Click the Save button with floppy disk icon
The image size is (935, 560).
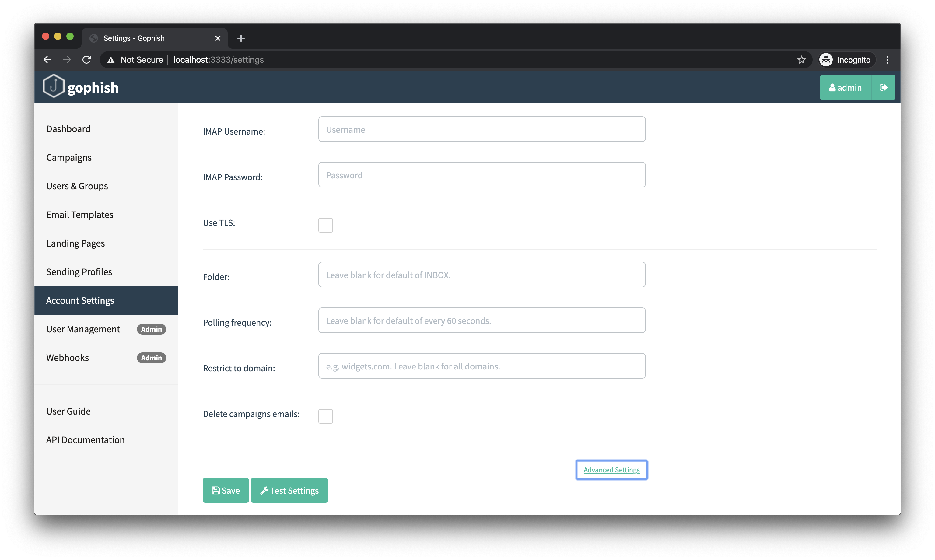[x=225, y=490]
